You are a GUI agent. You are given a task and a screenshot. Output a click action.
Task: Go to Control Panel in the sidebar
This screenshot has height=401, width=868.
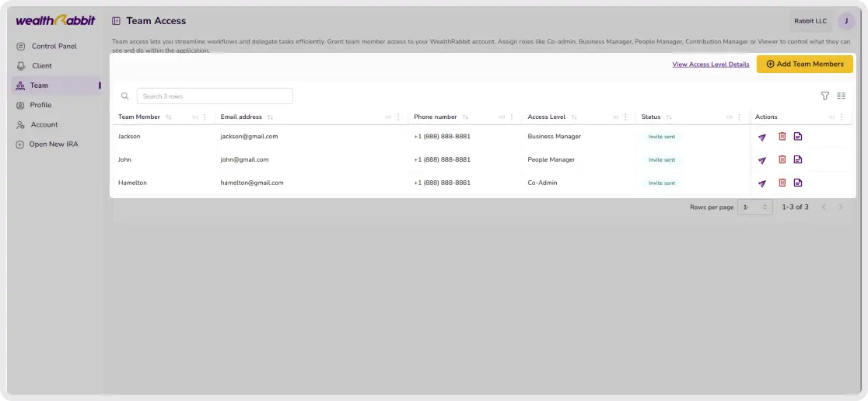pos(54,47)
